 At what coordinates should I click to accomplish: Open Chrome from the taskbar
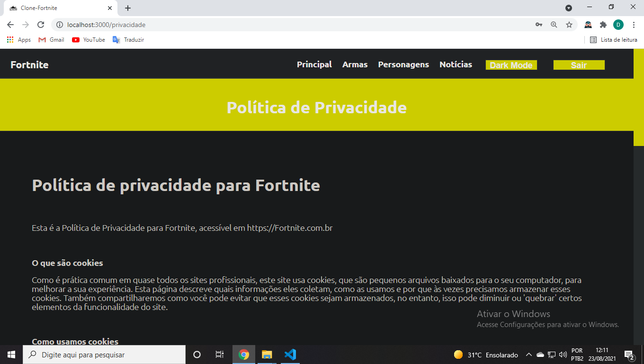point(244,355)
